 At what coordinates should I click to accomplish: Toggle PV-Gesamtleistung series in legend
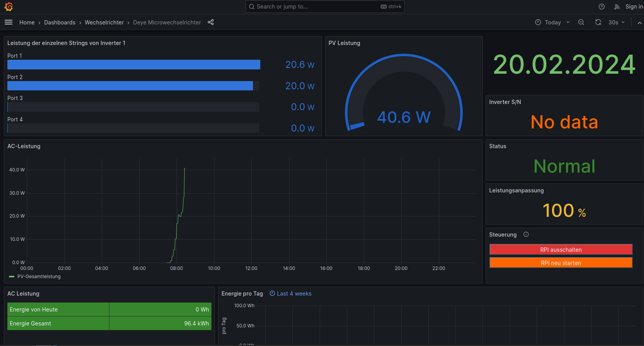(x=39, y=277)
